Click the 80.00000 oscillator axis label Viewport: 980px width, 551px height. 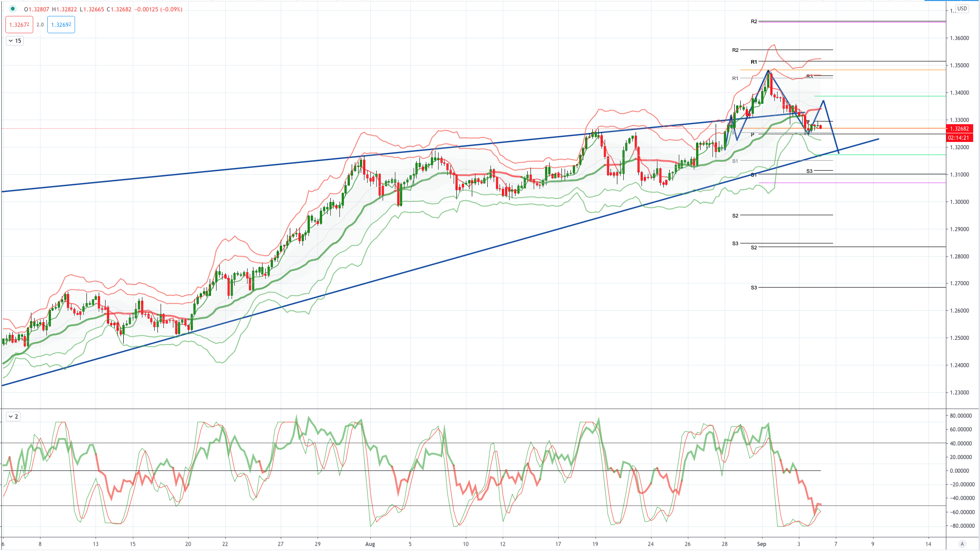tap(960, 416)
